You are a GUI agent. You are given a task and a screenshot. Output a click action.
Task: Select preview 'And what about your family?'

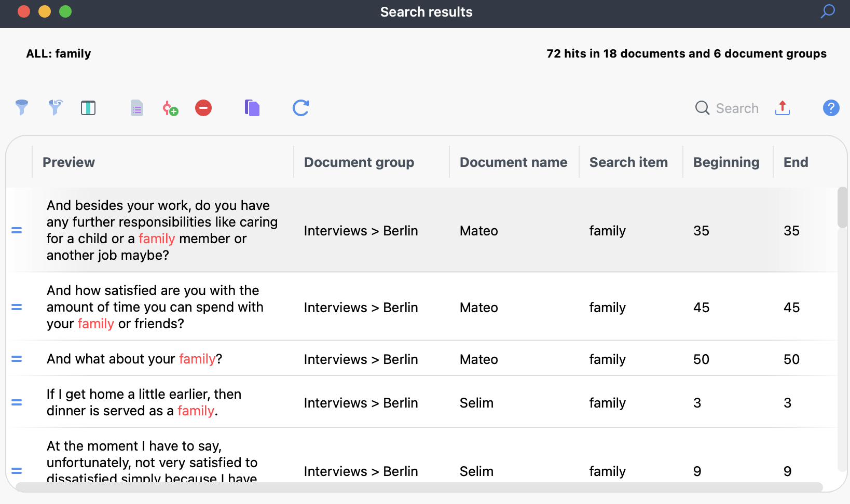[x=134, y=359]
